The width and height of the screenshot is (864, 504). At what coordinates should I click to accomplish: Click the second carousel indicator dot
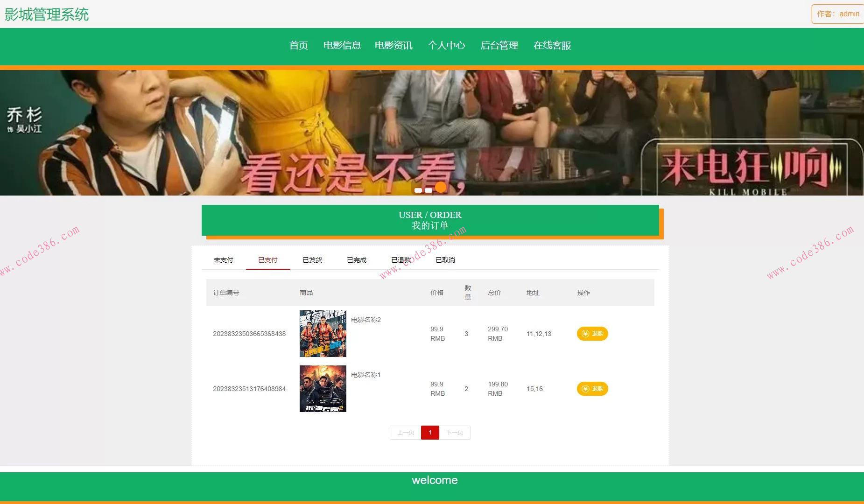point(429,189)
